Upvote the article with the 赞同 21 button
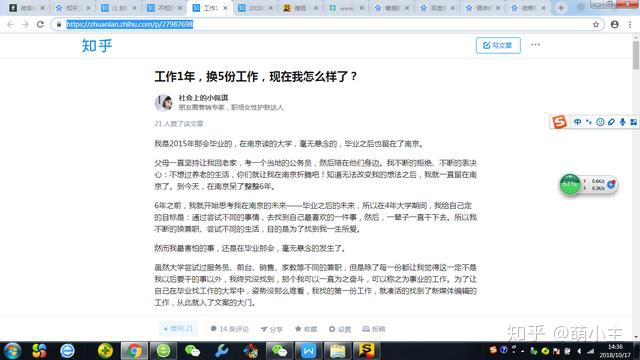 [178, 329]
